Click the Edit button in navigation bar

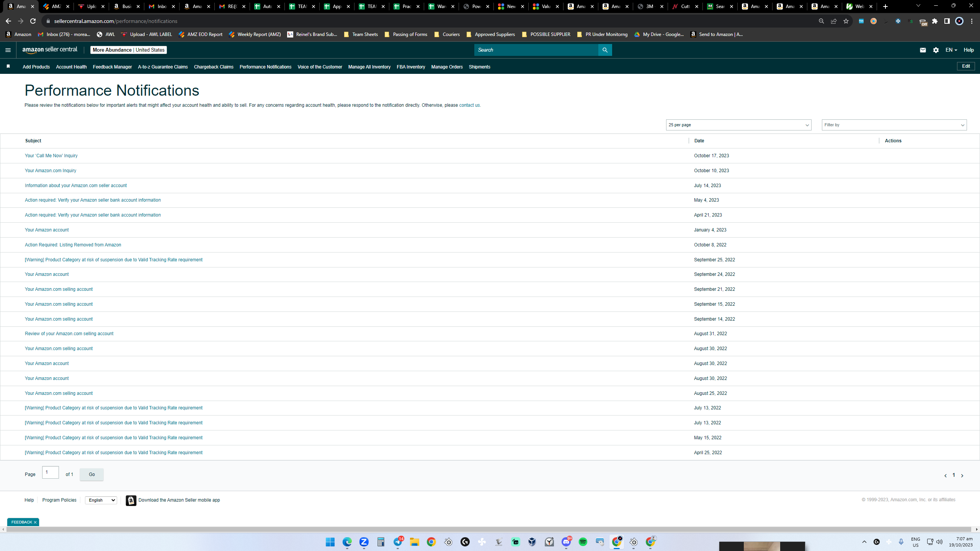point(966,66)
